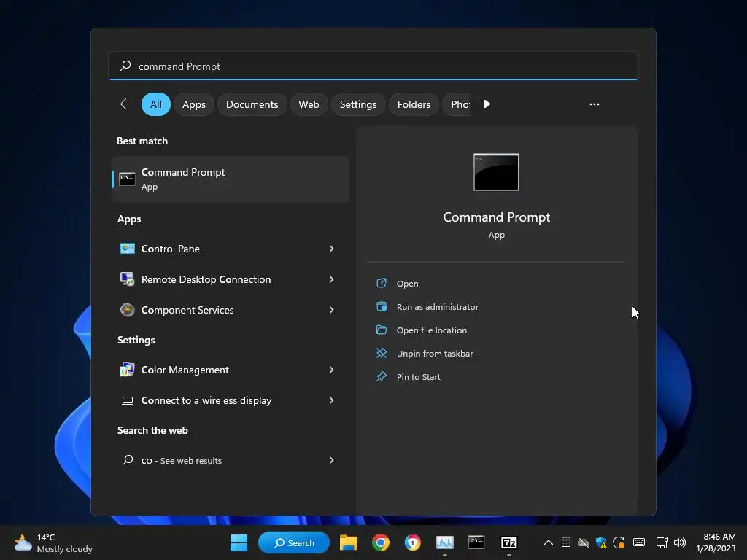
Task: Switch to the Documents filter tab
Action: (x=252, y=104)
